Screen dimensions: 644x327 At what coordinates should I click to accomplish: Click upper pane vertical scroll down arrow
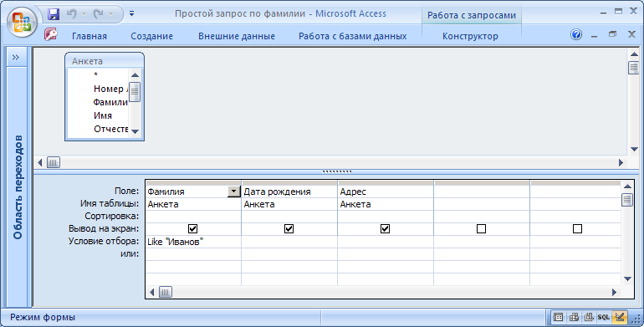634,149
